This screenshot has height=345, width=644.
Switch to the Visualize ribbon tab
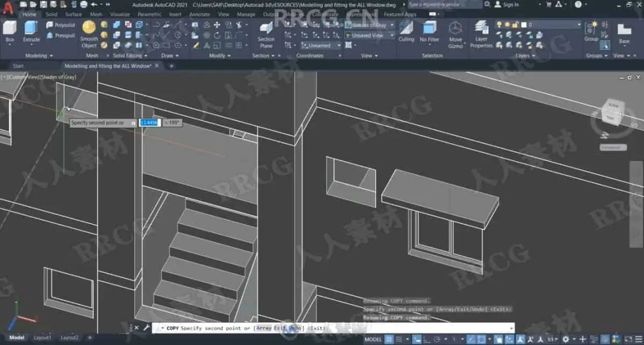(120, 14)
